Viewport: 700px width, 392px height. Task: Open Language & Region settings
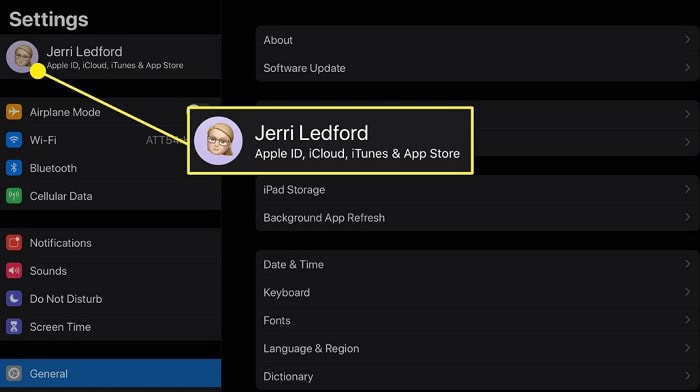pos(478,348)
